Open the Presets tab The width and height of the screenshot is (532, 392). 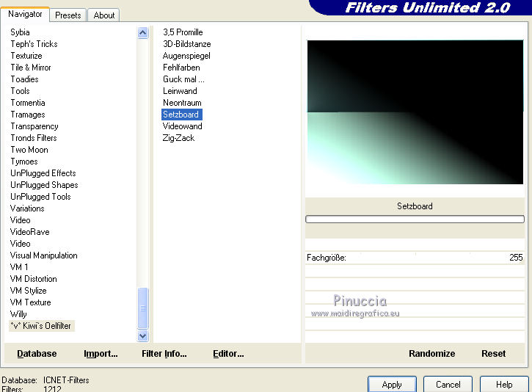point(68,15)
